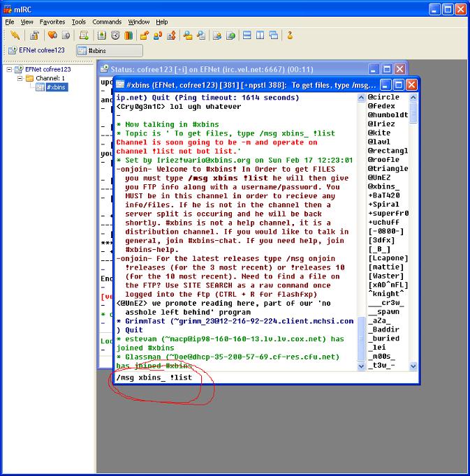Close the #xbins channel window
470x476 pixels.
point(411,85)
